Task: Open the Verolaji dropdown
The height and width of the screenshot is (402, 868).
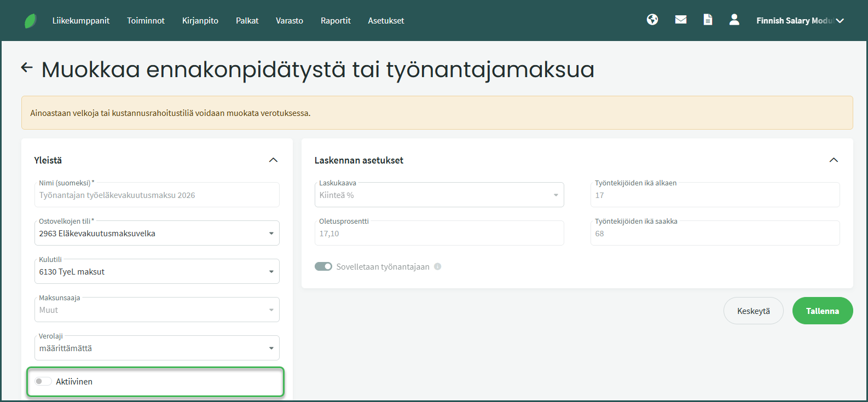Action: (157, 348)
